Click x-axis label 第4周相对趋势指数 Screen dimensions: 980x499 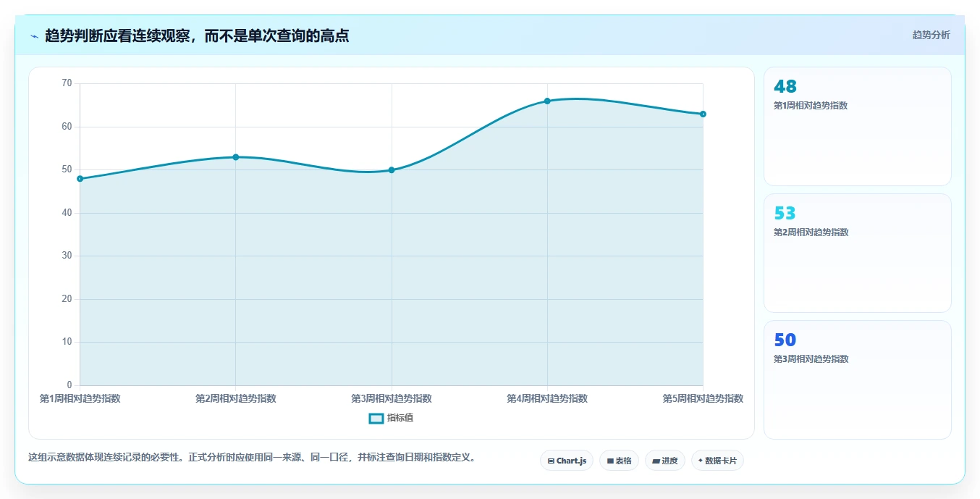pos(547,398)
